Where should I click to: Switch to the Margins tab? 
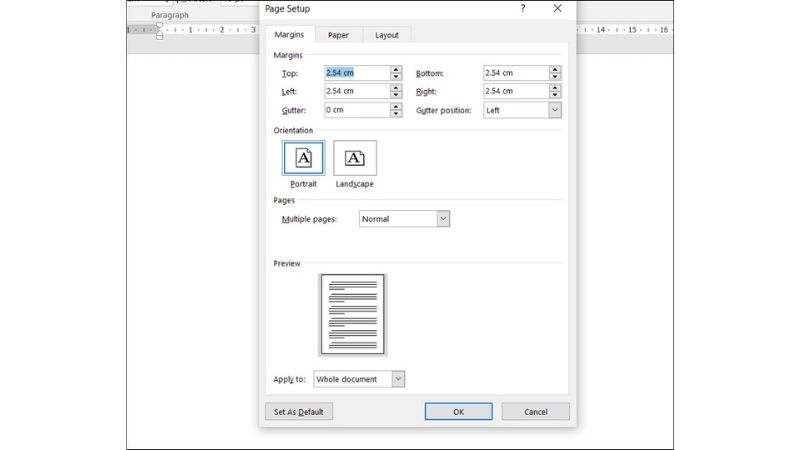[x=289, y=35]
